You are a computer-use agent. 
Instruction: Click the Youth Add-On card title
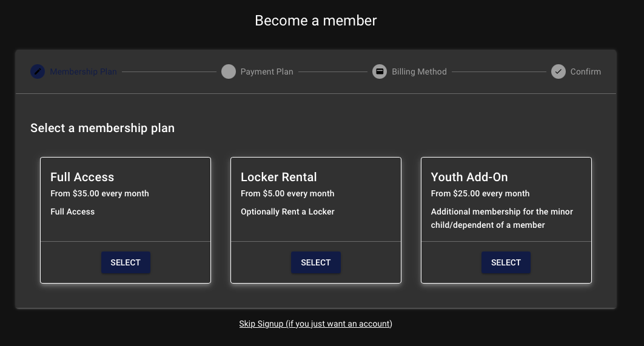(x=469, y=177)
